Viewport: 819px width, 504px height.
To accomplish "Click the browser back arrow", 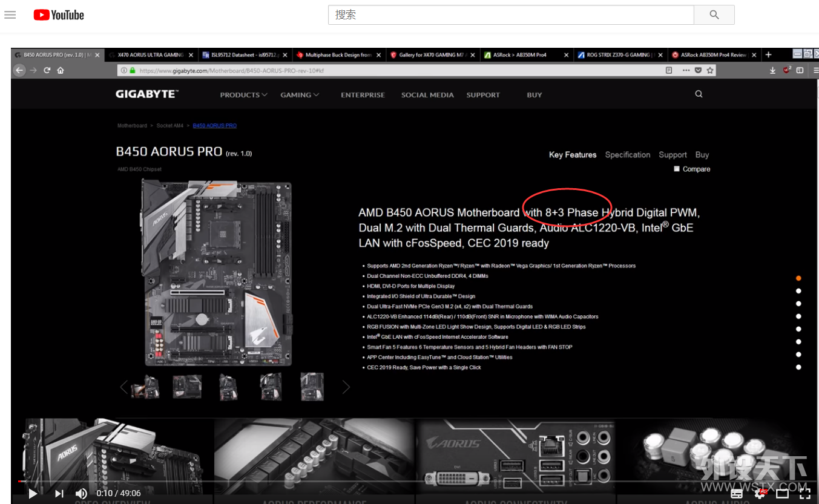I will (19, 70).
